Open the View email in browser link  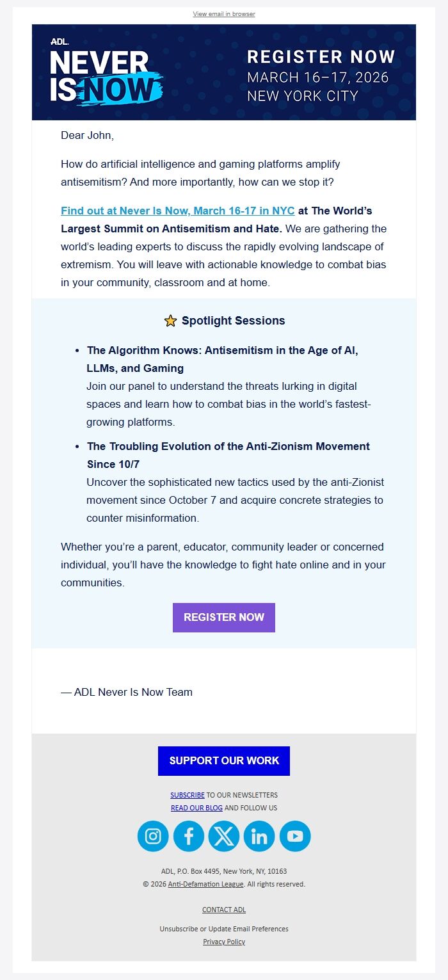[x=223, y=13]
